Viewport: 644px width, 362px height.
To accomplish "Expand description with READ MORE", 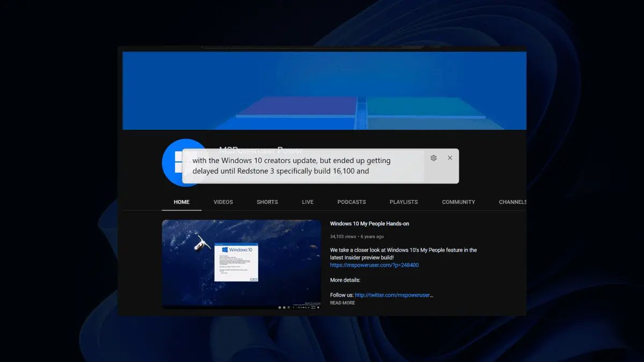I will click(342, 303).
